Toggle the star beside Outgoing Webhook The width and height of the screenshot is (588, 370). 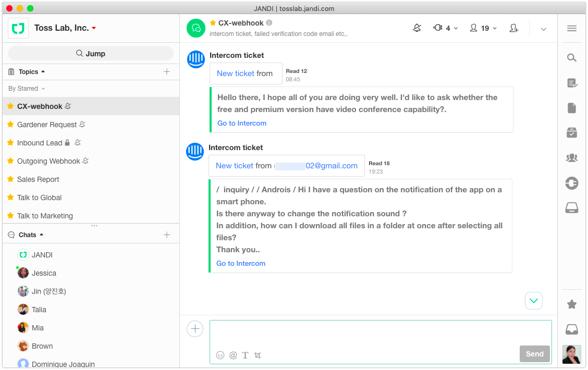10,161
